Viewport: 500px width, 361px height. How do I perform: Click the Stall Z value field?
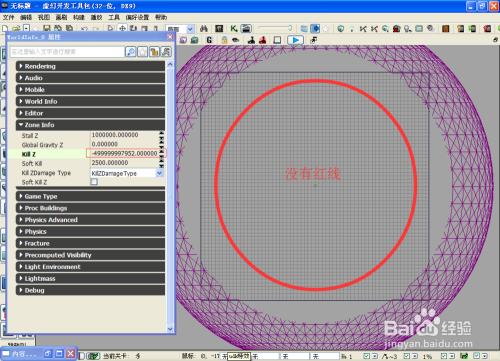pos(124,135)
